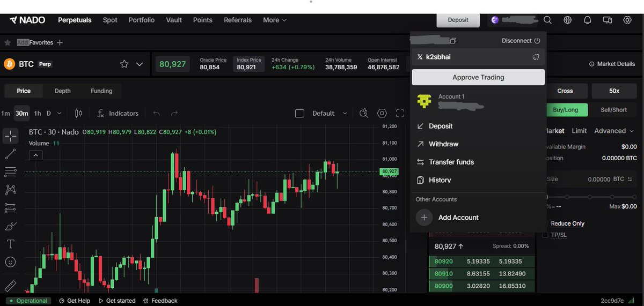The image size is (644, 306).
Task: Open candlestick chart type icon
Action: point(78,113)
